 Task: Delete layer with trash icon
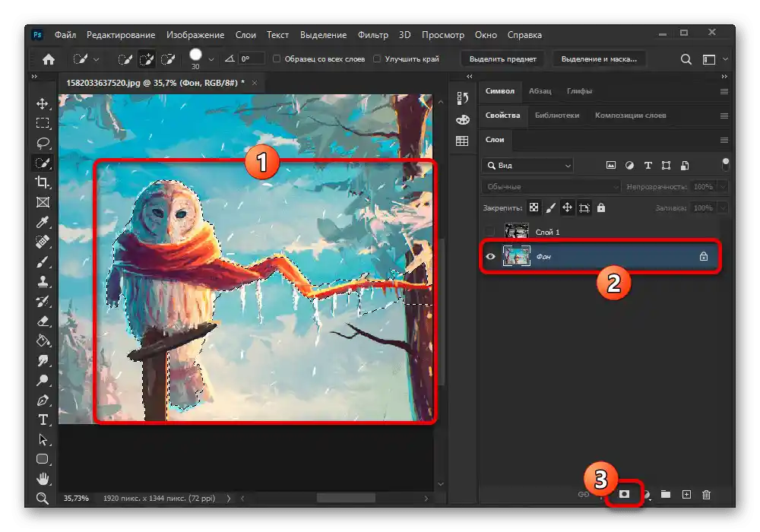[707, 494]
